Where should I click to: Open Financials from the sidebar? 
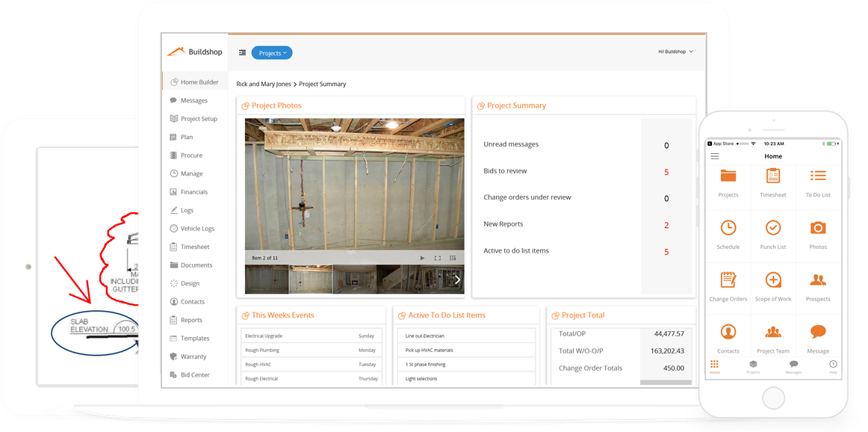tap(192, 191)
